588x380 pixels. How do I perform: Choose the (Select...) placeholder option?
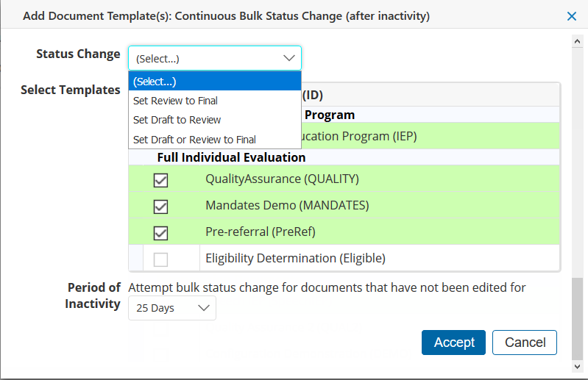214,82
